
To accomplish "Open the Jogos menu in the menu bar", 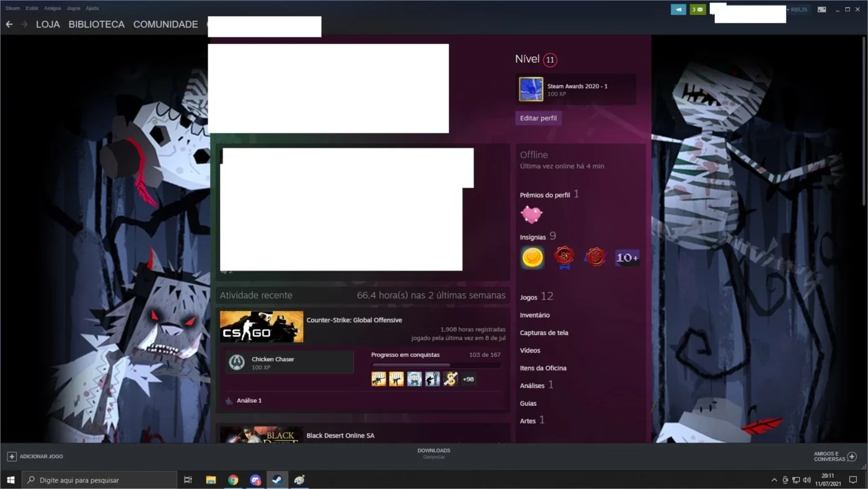I will [x=73, y=8].
